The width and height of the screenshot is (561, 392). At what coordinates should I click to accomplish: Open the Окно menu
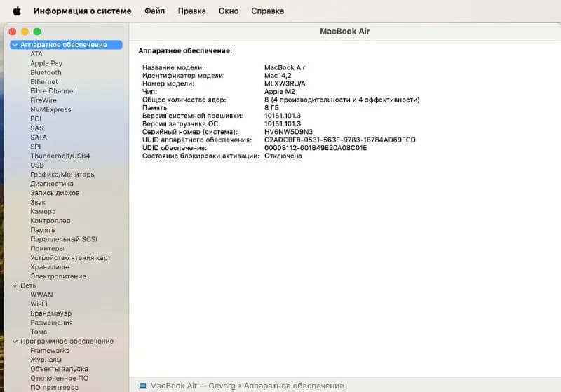click(229, 11)
